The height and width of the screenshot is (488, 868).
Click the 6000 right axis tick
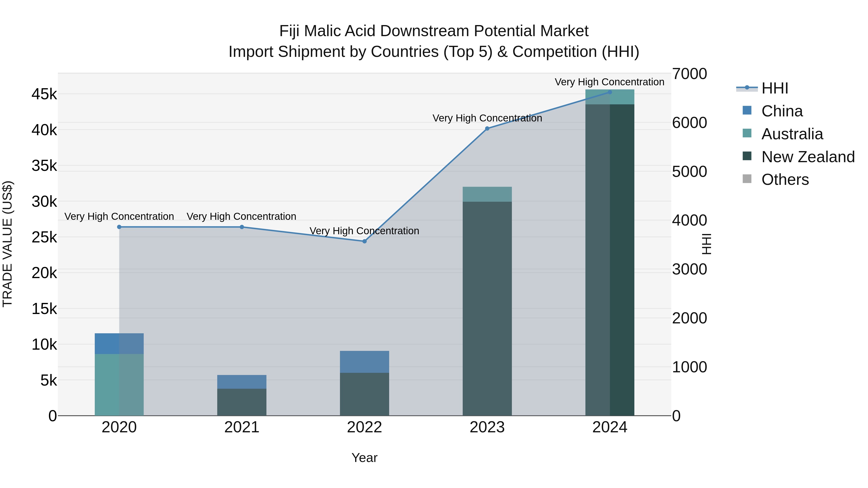pyautogui.click(x=689, y=123)
